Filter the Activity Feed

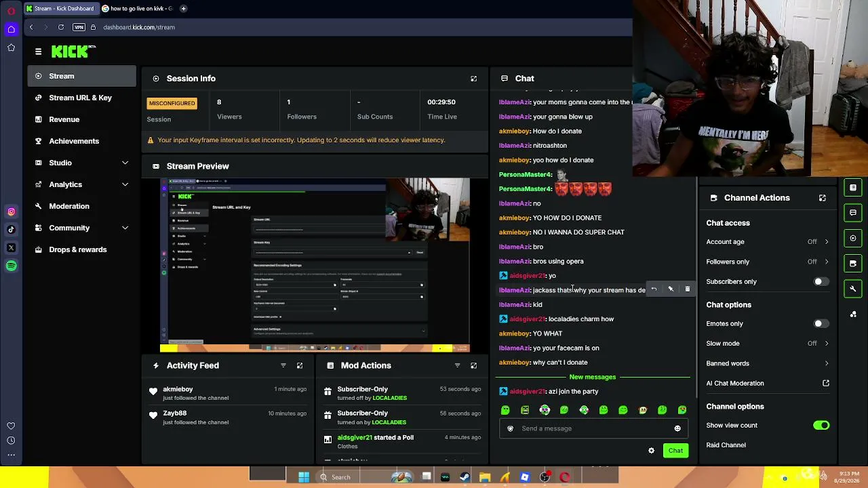283,365
